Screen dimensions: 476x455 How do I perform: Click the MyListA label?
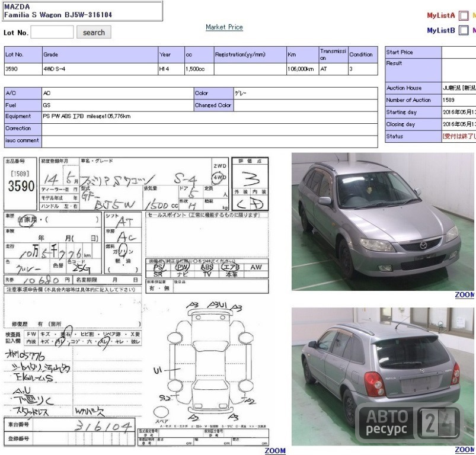441,15
